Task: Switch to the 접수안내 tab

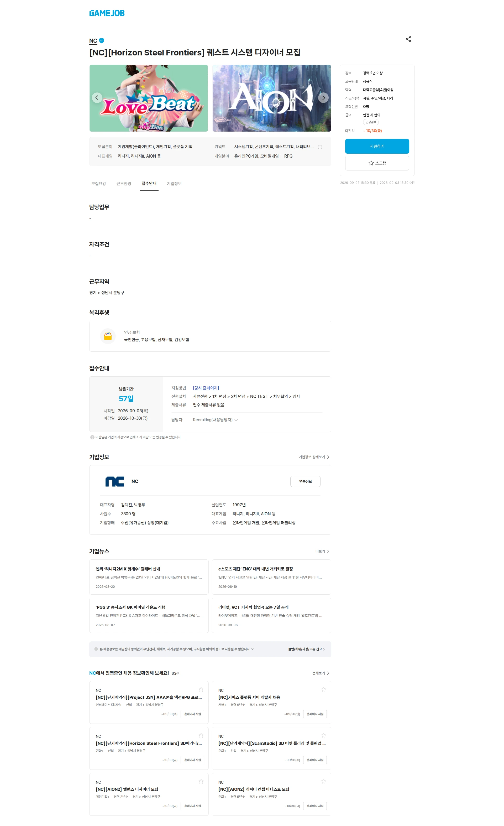Action: 149,184
